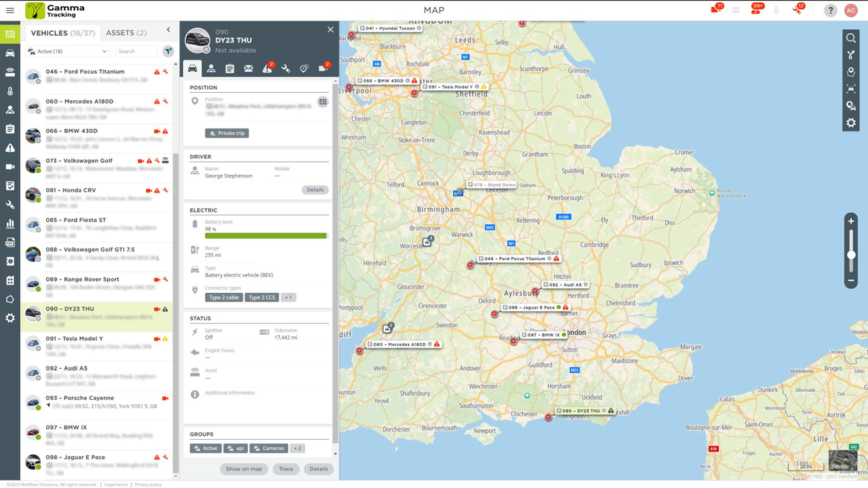Toggle the vehicle list filter icon

[x=168, y=52]
